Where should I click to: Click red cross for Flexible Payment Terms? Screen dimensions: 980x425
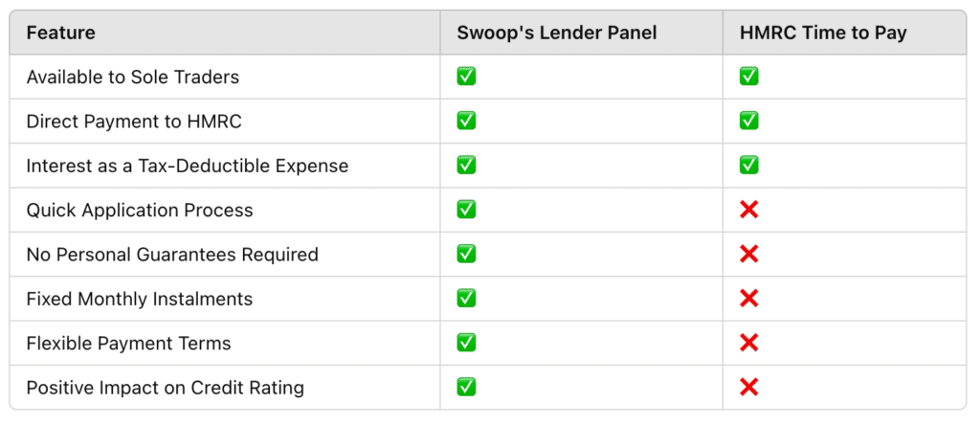point(748,343)
